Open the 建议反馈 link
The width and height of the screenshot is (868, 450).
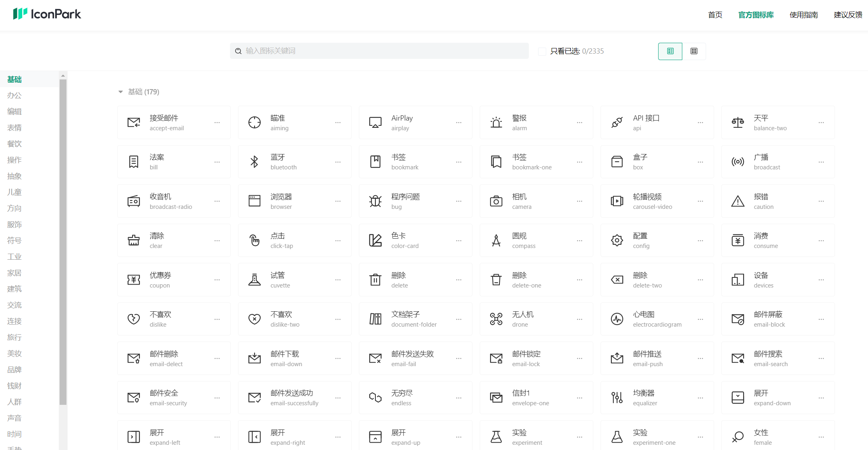pyautogui.click(x=847, y=15)
